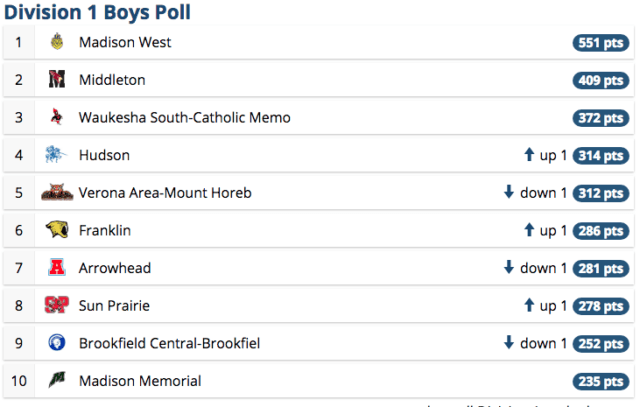Viewport: 640px width, 407px height.
Task: Click the Madison West team logo
Action: 57,42
